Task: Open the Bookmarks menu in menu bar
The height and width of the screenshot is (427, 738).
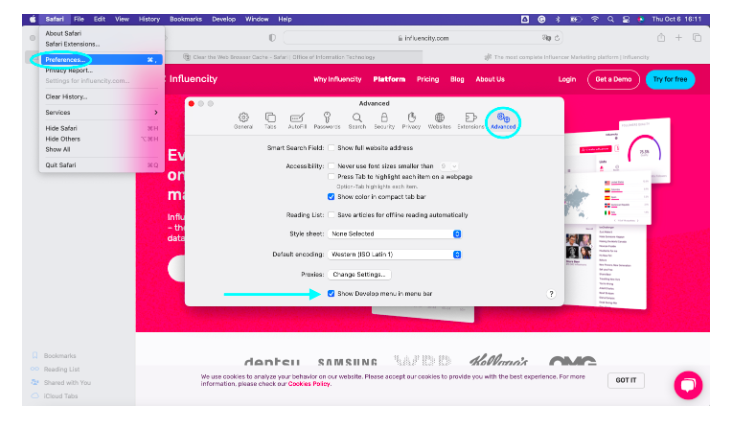Action: [185, 19]
